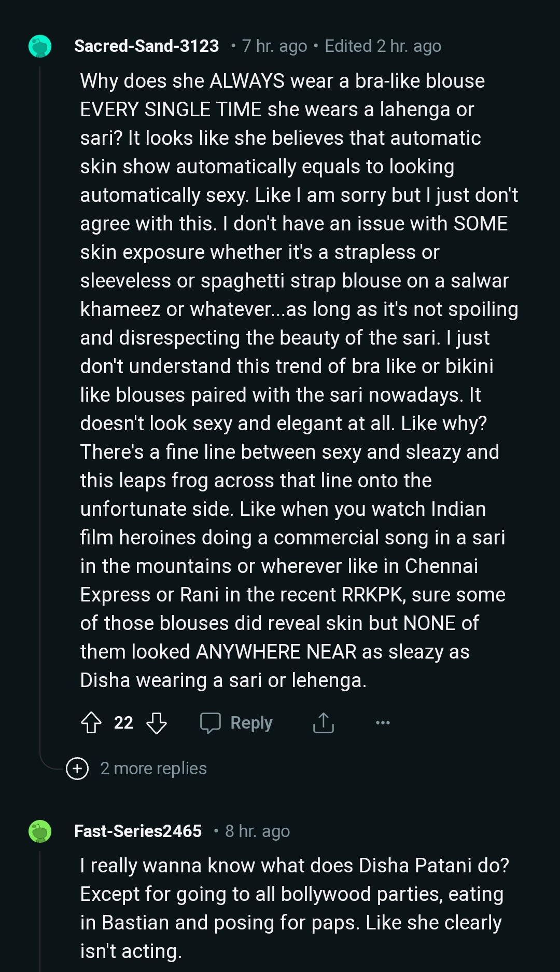Viewport: 560px width, 972px height.
Task: Tap the "Edited 2 hr. ago" label
Action: point(383,46)
